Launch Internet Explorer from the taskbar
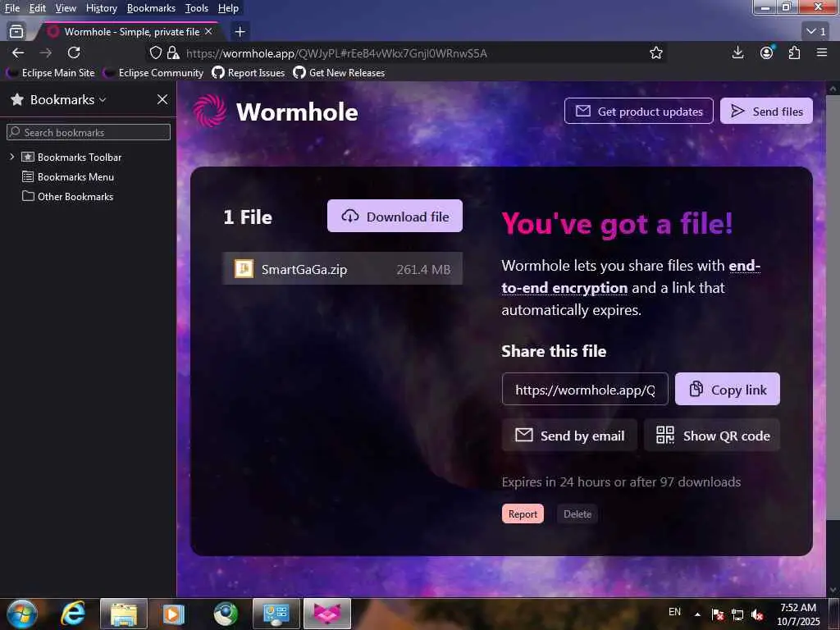Screen dimensions: 840x630 [x=73, y=614]
